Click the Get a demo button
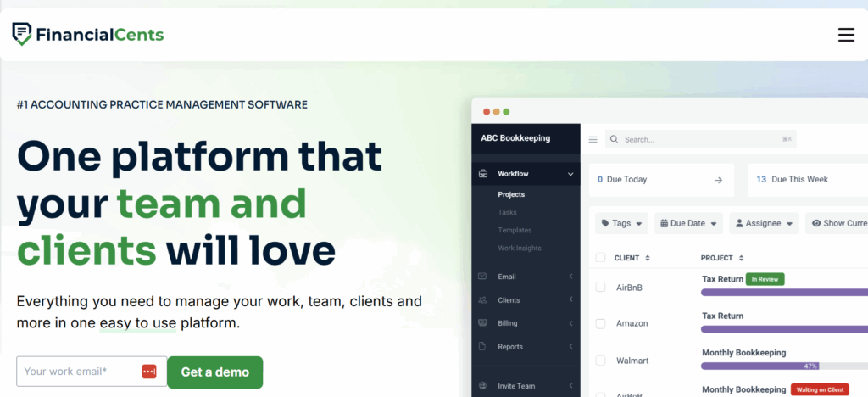The image size is (868, 397). pos(214,372)
